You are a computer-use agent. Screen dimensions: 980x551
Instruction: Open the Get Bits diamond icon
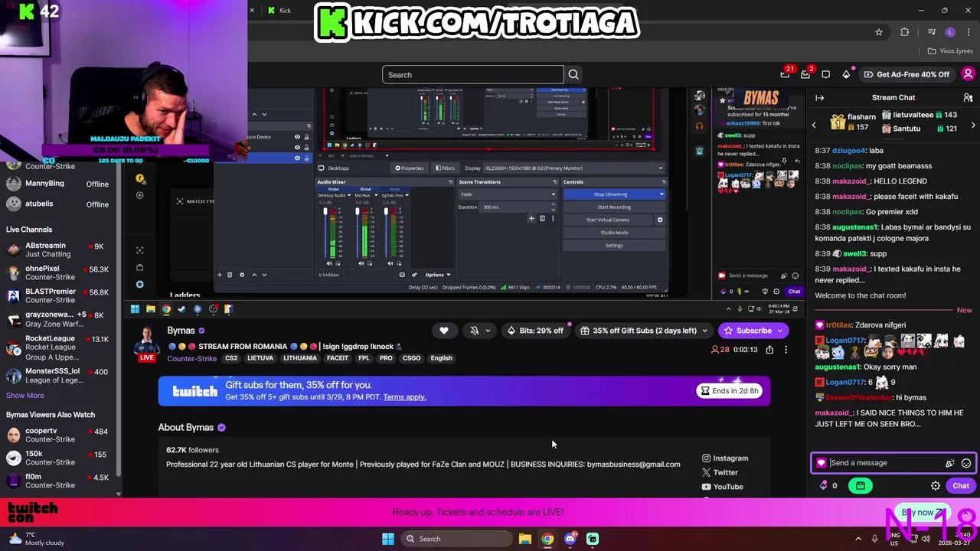[x=846, y=74]
